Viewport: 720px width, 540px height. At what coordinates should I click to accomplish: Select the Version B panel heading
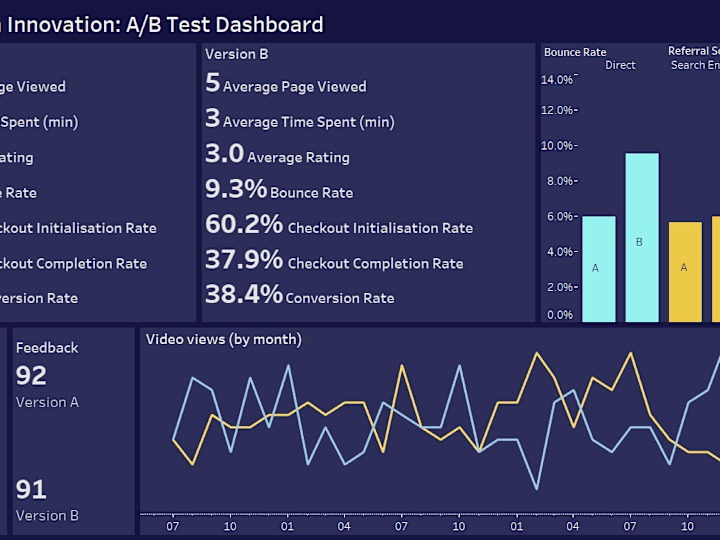(236, 54)
